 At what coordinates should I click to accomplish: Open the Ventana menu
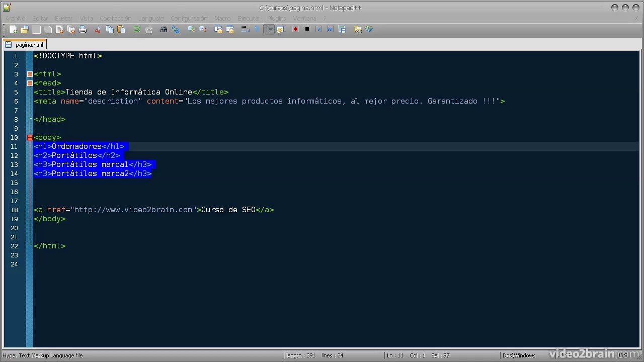pos(305,19)
